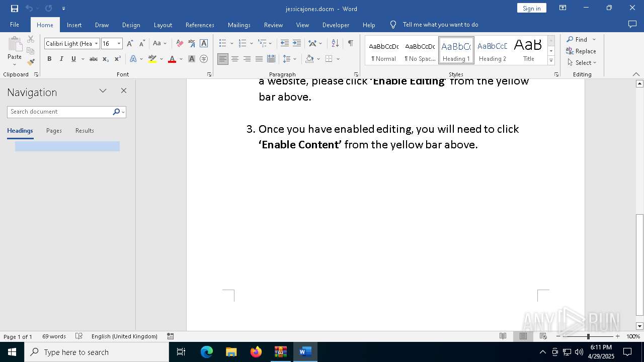The width and height of the screenshot is (644, 362).
Task: Switch to the Developer tab
Action: pyautogui.click(x=336, y=25)
